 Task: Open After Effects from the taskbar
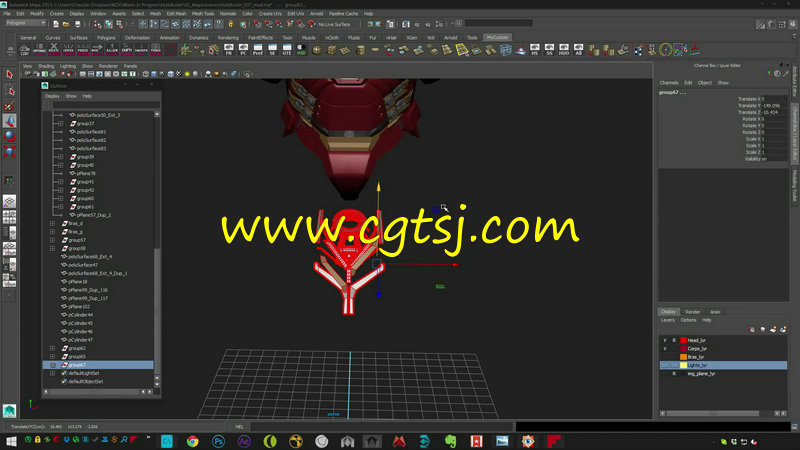[244, 441]
